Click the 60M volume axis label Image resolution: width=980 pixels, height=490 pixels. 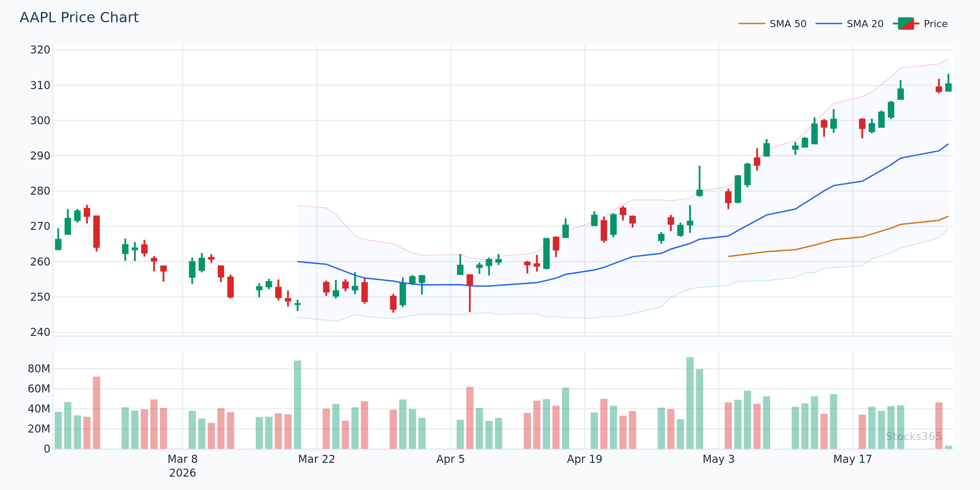coord(39,389)
